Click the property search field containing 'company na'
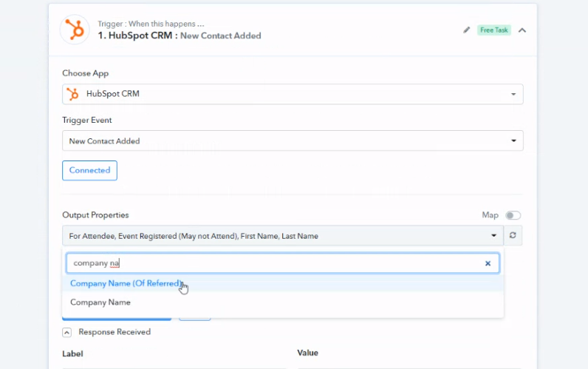The width and height of the screenshot is (588, 369). pyautogui.click(x=283, y=263)
